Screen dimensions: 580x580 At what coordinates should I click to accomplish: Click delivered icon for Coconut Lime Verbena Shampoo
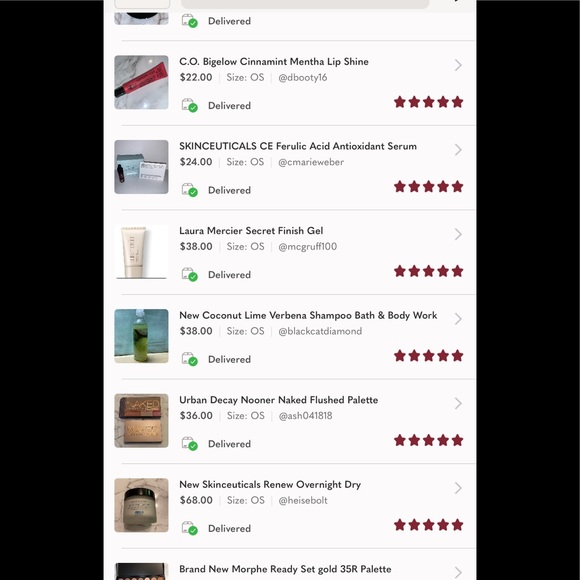pyautogui.click(x=189, y=359)
